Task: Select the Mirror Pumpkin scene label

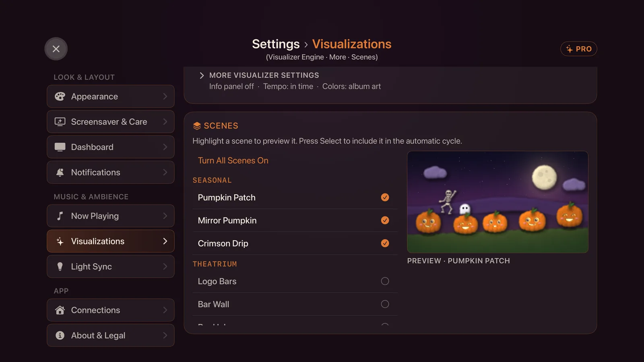Action: [x=227, y=220]
